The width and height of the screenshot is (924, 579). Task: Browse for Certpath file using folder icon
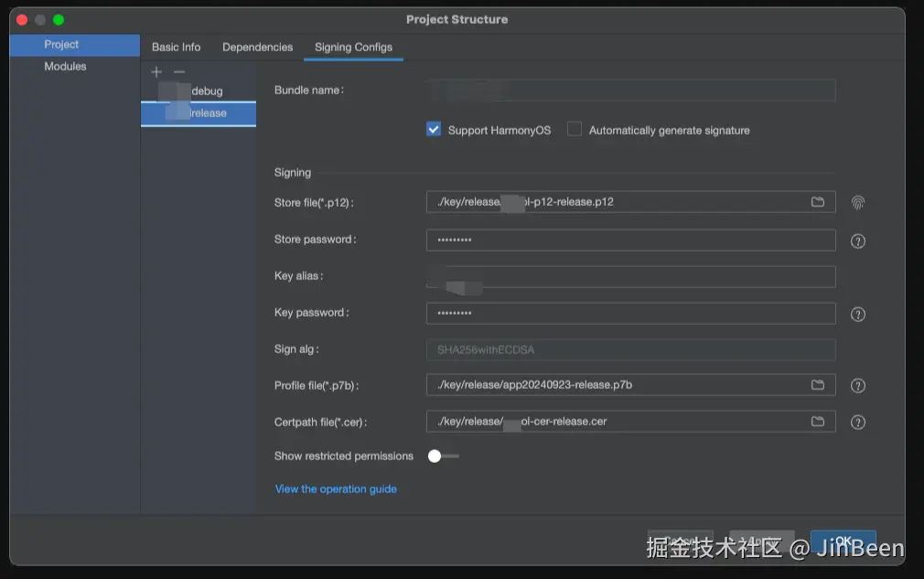818,422
